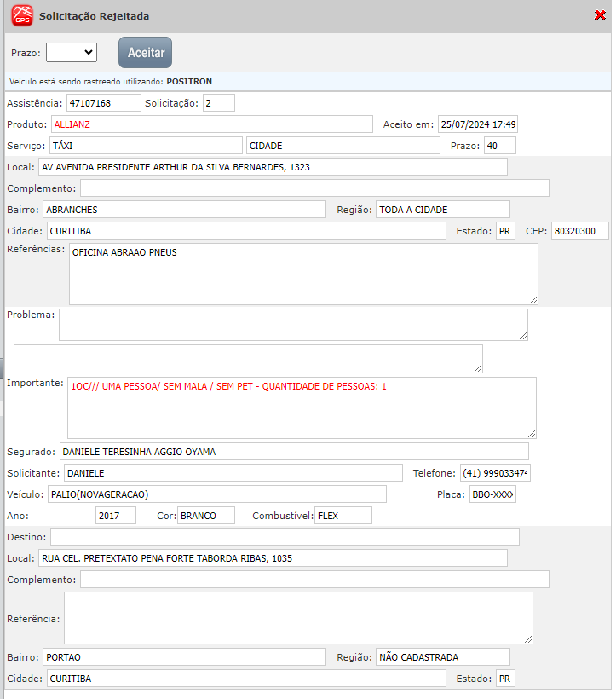Viewport: 616px width, 699px height.
Task: Click the Bairro field showing PORTAO
Action: coord(184,657)
